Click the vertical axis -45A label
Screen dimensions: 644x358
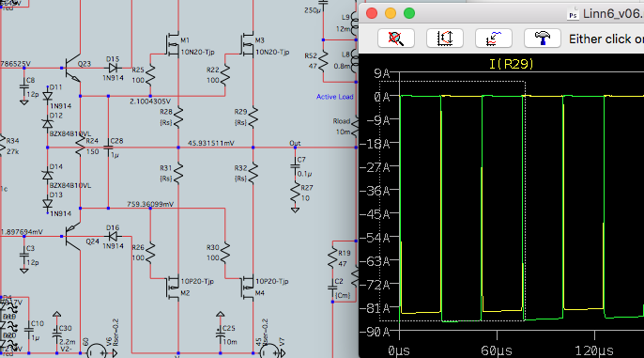tap(375, 214)
